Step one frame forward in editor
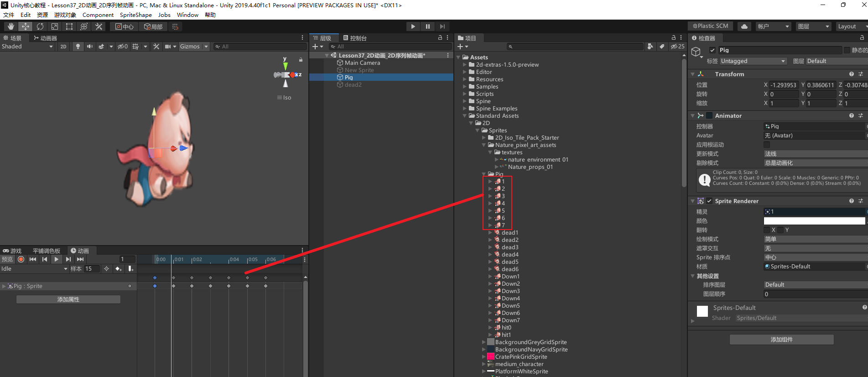Image resolution: width=868 pixels, height=377 pixels. (442, 26)
